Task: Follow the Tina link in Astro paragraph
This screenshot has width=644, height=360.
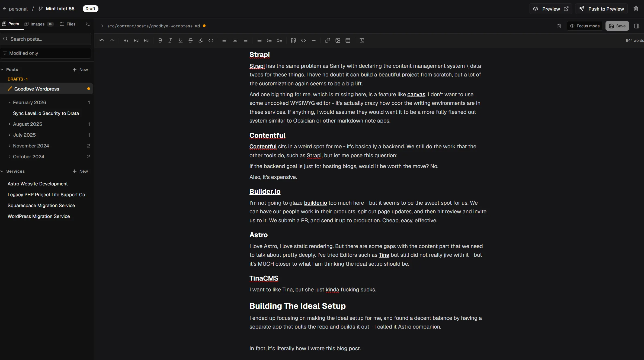Action: coord(384,255)
